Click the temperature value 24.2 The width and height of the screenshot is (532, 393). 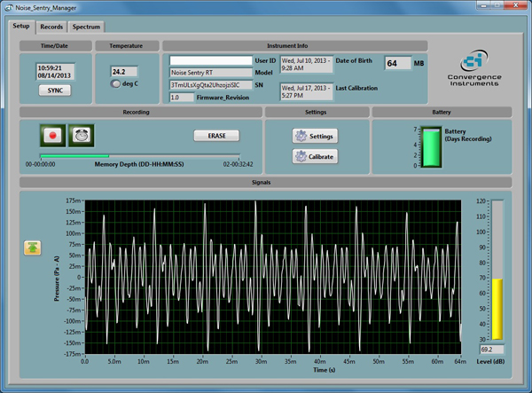click(x=124, y=72)
